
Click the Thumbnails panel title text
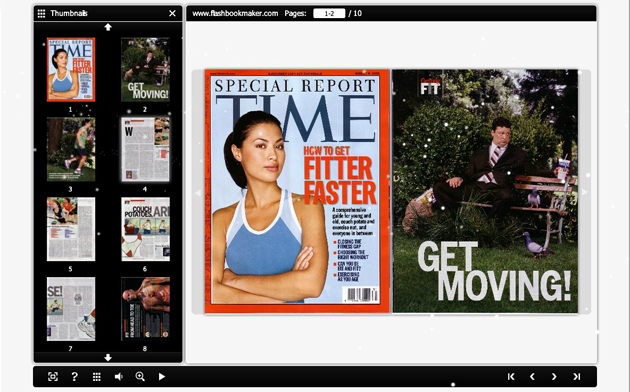(69, 13)
